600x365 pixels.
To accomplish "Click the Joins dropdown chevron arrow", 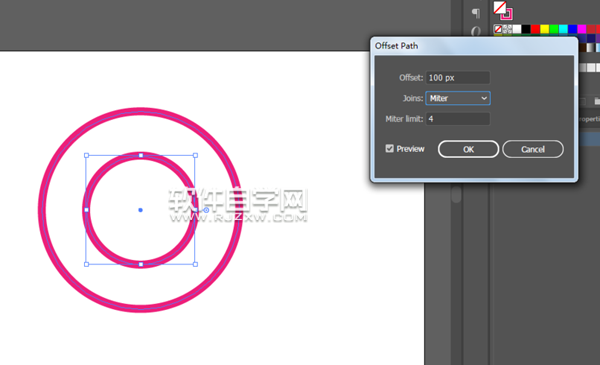I will (484, 98).
